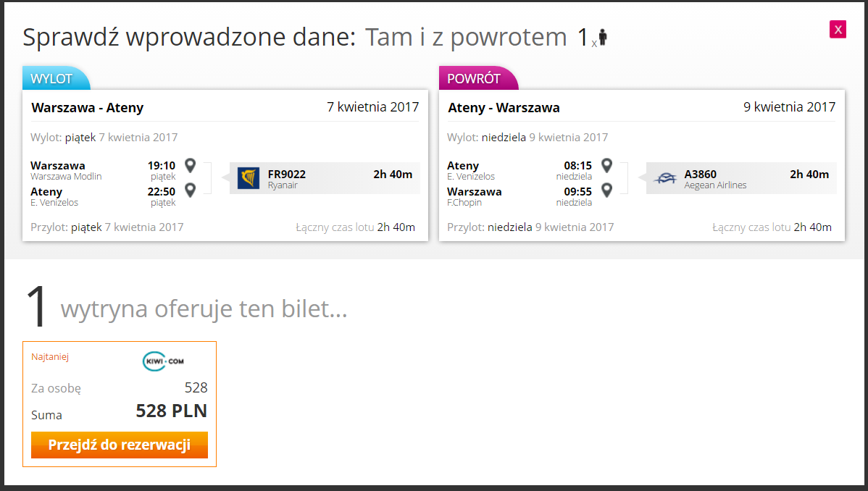Click Przylot: piątek 7 kwietnia 2017 line
Viewport: 868px width, 491px height.
tap(107, 227)
